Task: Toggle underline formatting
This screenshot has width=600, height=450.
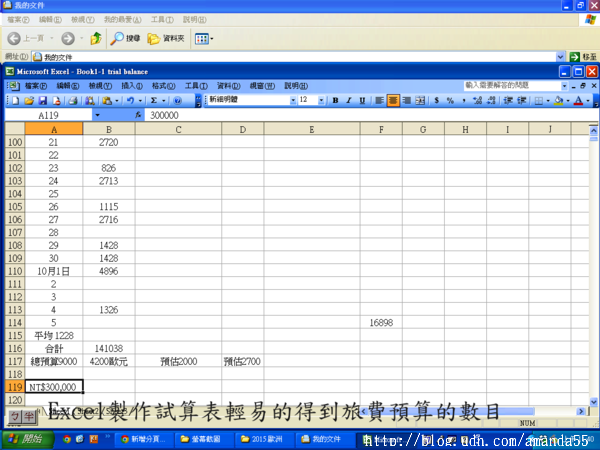Action: click(x=362, y=101)
